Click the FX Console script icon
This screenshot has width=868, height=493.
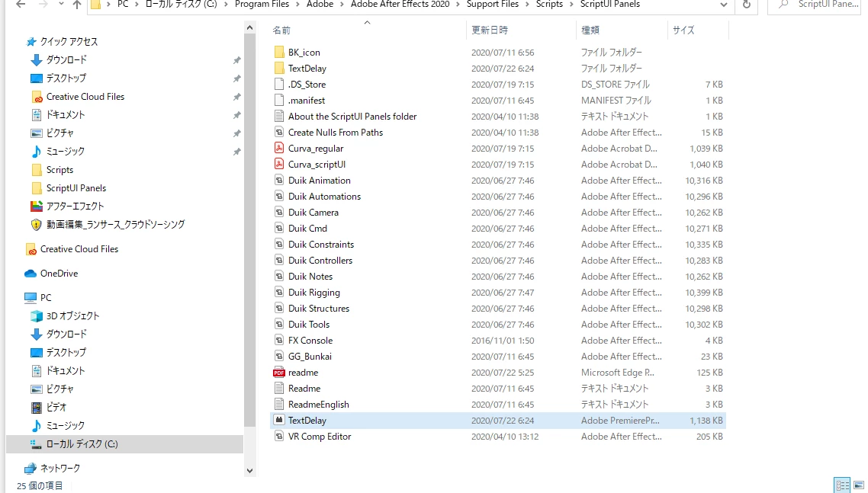tap(280, 341)
